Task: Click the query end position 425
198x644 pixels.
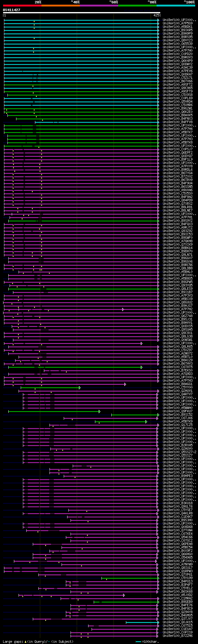Action: click(156, 15)
